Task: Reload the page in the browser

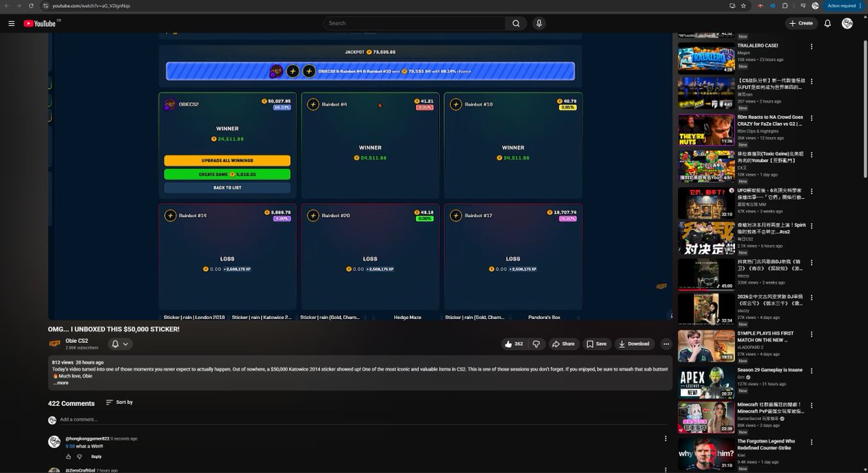Action: point(30,5)
